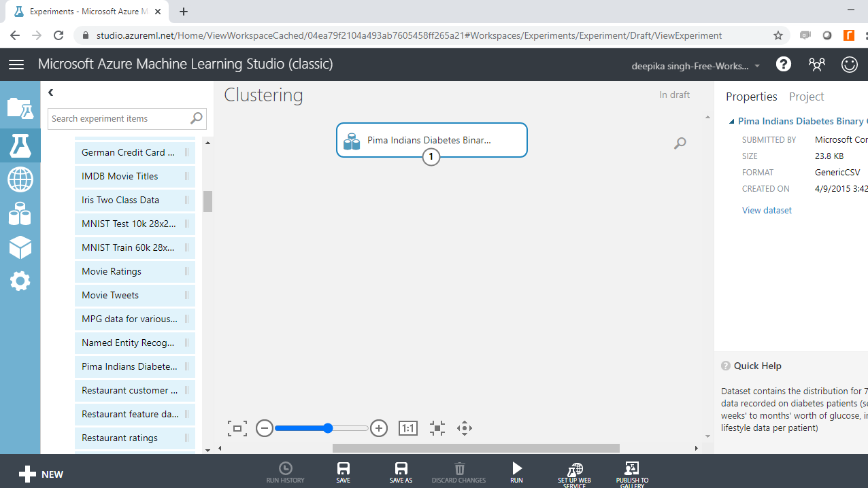This screenshot has width=868, height=488.
Task: Open Web Services globe sidebar icon
Action: (x=20, y=180)
